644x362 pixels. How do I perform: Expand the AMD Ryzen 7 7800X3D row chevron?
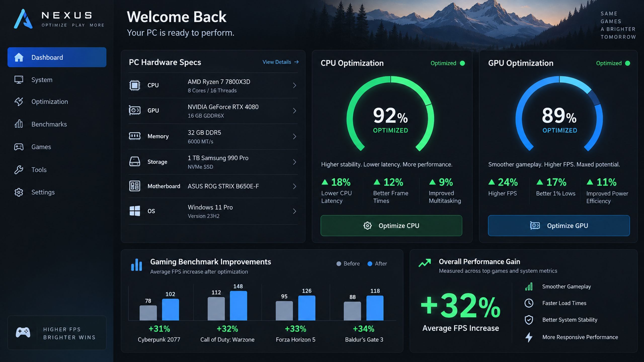294,85
